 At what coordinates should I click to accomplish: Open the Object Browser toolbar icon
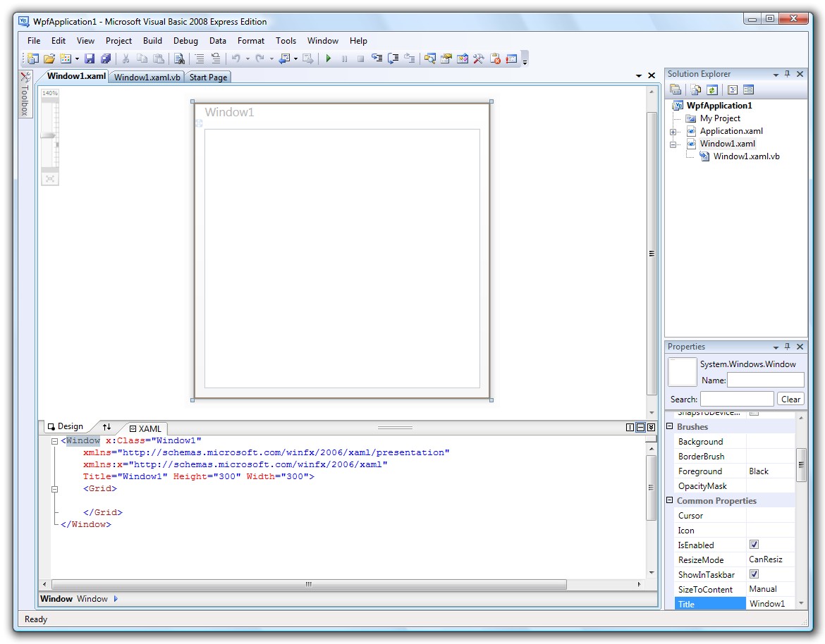point(463,59)
